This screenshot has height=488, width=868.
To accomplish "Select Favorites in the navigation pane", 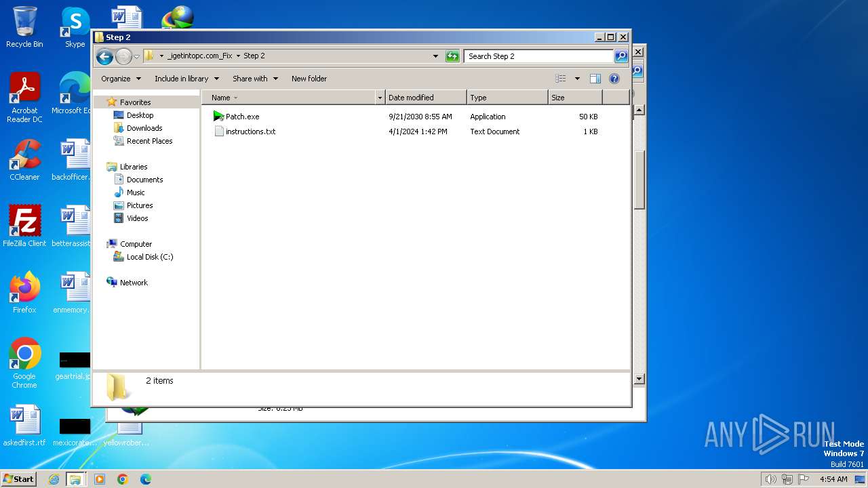I will tap(135, 102).
